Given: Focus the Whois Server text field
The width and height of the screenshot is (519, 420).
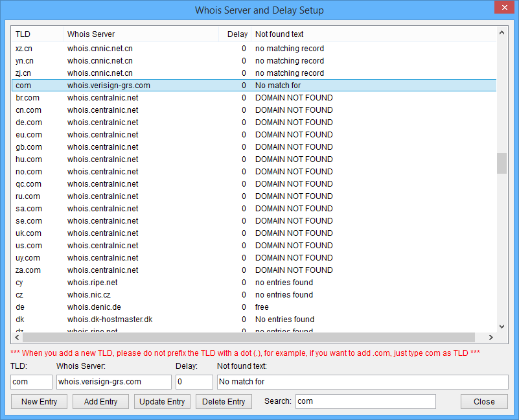Looking at the screenshot, I should [x=113, y=382].
